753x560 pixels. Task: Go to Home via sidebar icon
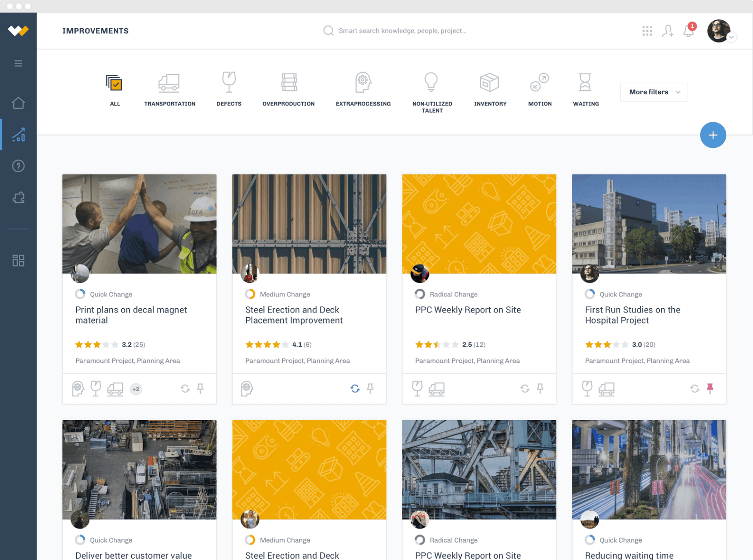18,103
